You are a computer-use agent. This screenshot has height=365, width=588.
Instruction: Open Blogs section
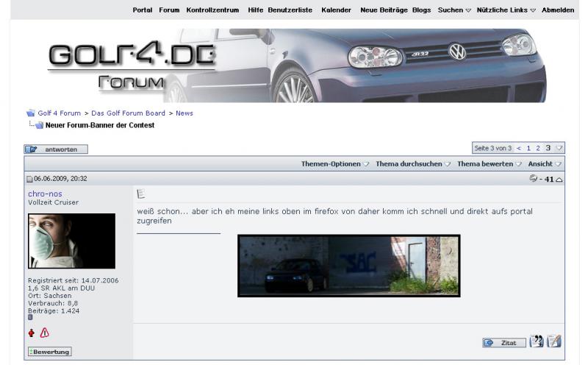(421, 10)
